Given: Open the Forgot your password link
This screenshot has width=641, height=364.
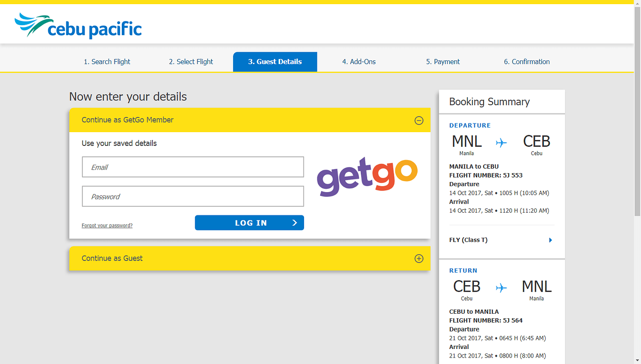Looking at the screenshot, I should [x=107, y=225].
